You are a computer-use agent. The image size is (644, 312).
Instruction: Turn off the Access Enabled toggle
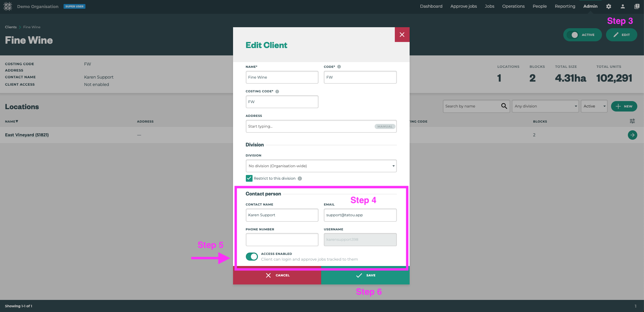pyautogui.click(x=252, y=256)
